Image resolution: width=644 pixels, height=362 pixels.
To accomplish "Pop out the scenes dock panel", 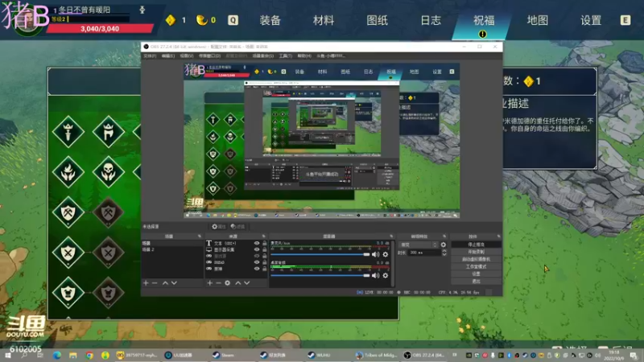I will coord(199,237).
